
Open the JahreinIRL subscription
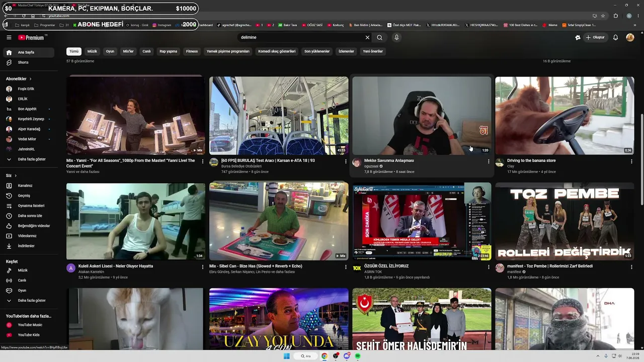coord(29,149)
